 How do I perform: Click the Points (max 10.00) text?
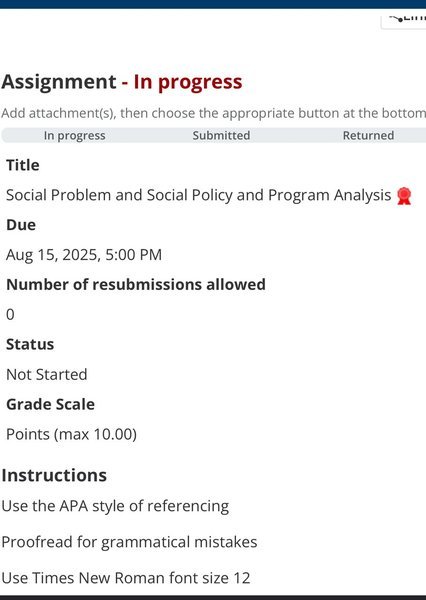click(x=72, y=434)
